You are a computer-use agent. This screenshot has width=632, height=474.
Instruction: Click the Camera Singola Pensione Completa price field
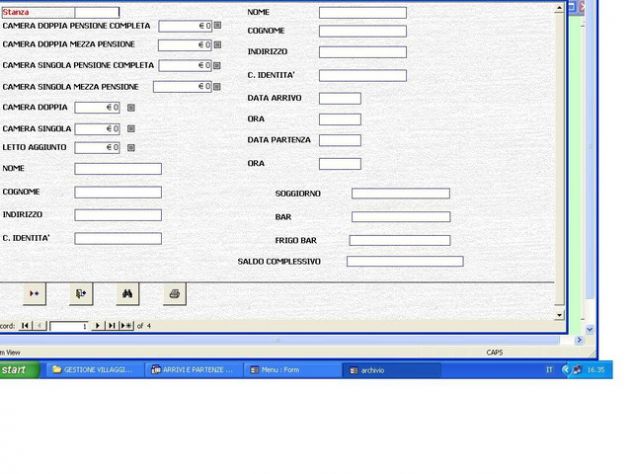pyautogui.click(x=185, y=65)
